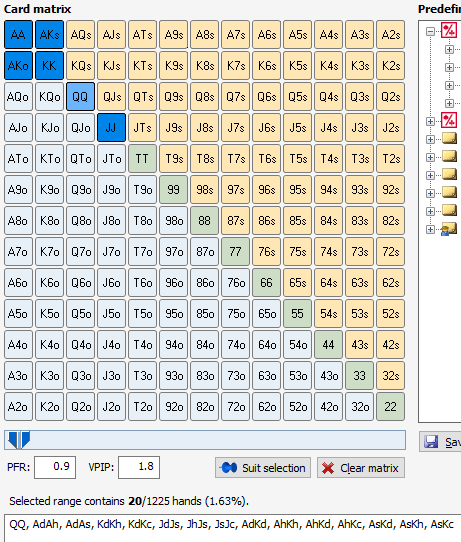Select the AQs suited cell

[81, 35]
